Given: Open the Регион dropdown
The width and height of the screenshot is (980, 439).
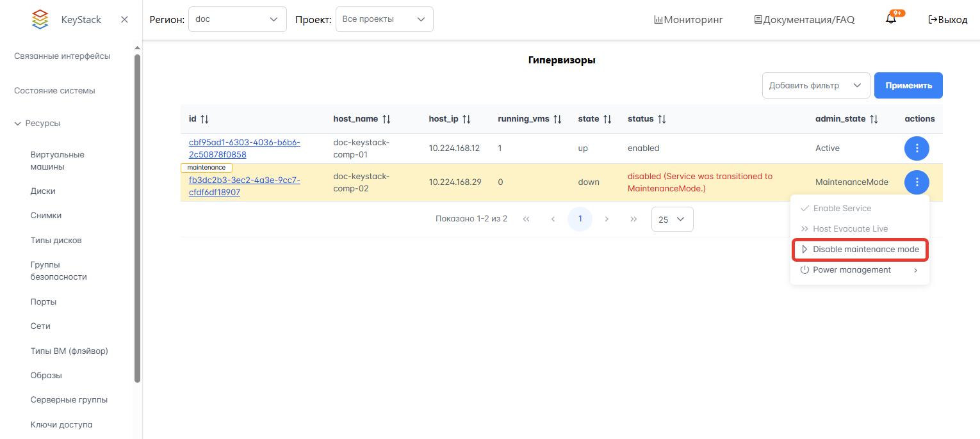Looking at the screenshot, I should 238,19.
